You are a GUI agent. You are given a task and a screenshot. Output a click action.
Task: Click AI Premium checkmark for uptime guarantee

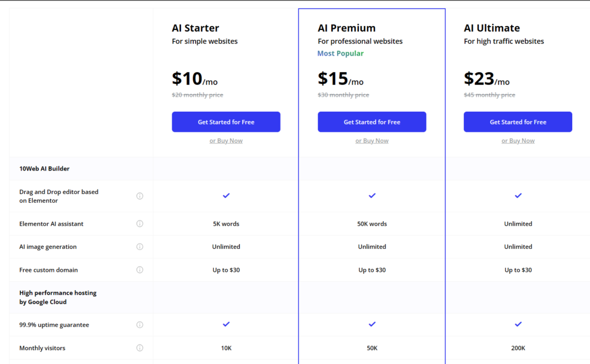coord(372,324)
